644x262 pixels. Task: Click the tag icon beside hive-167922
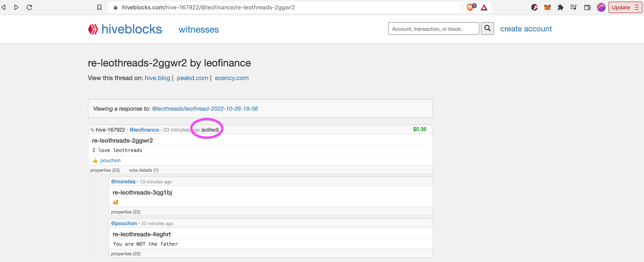(92, 130)
